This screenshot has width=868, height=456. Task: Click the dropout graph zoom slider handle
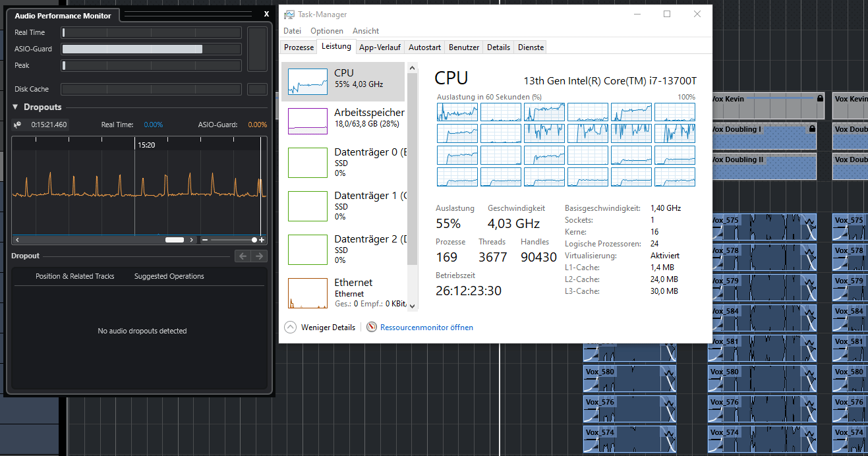click(254, 241)
